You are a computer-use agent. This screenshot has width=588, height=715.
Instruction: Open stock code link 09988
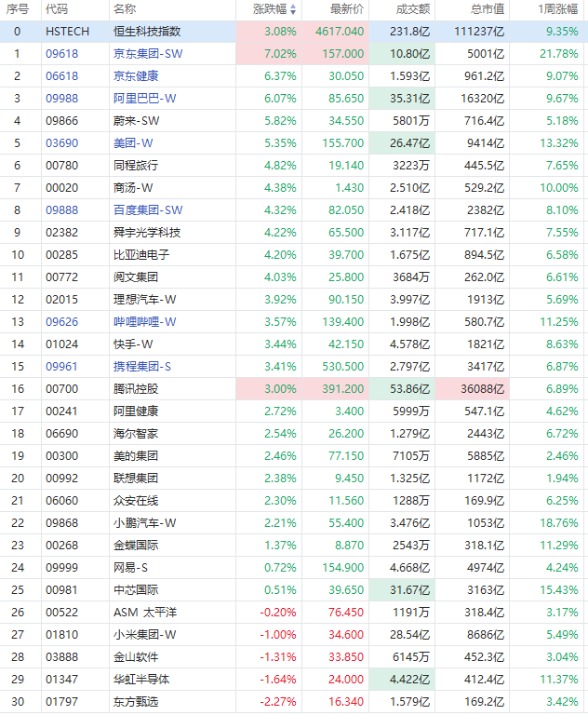62,99
